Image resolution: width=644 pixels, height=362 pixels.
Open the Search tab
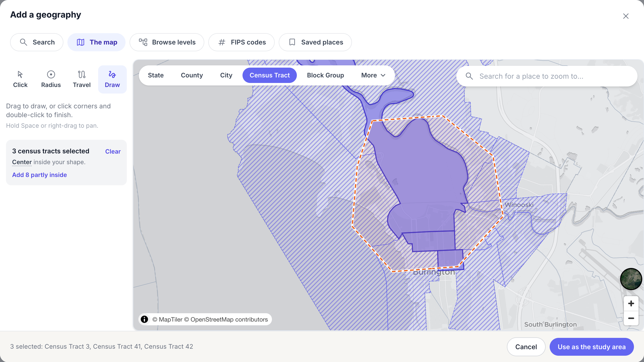[37, 42]
